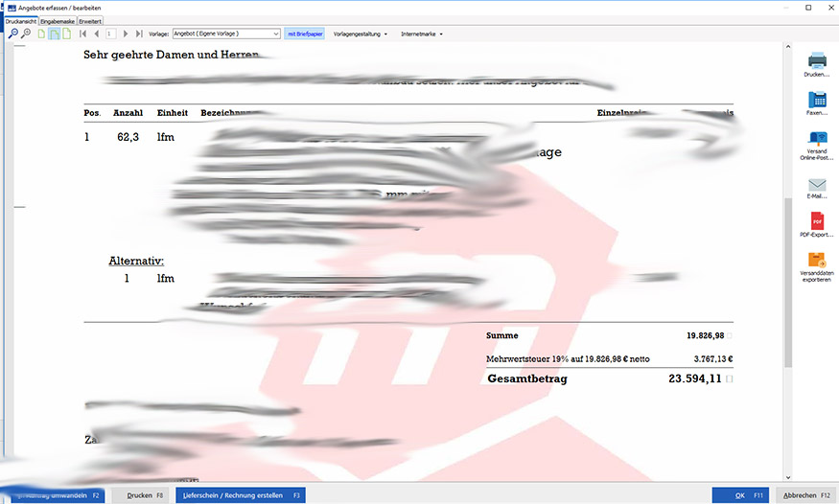Viewport: 839px width, 504px height.
Task: Click the 'Anzahl' column header
Action: tap(128, 113)
